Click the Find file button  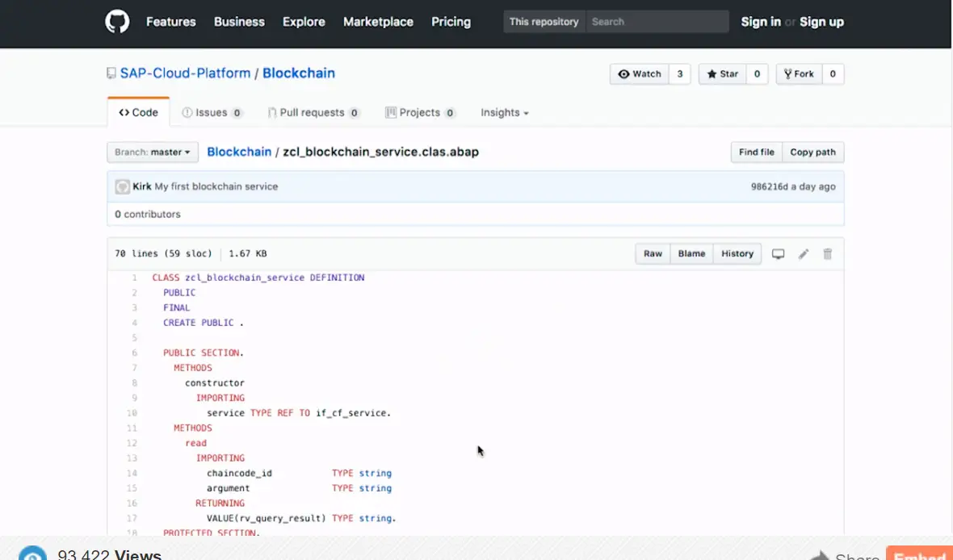(757, 152)
